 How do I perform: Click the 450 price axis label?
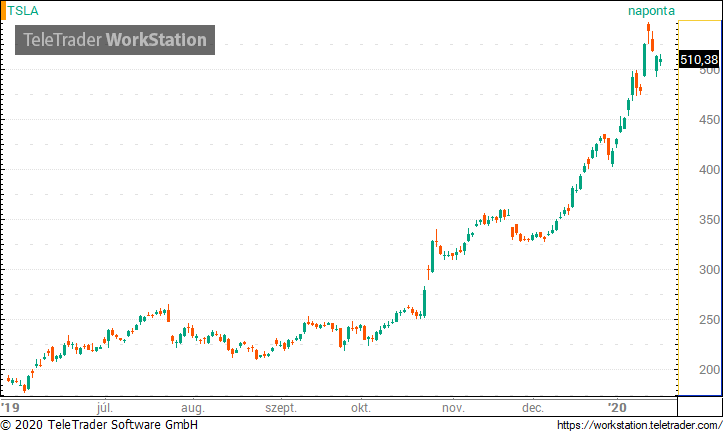pyautogui.click(x=709, y=120)
